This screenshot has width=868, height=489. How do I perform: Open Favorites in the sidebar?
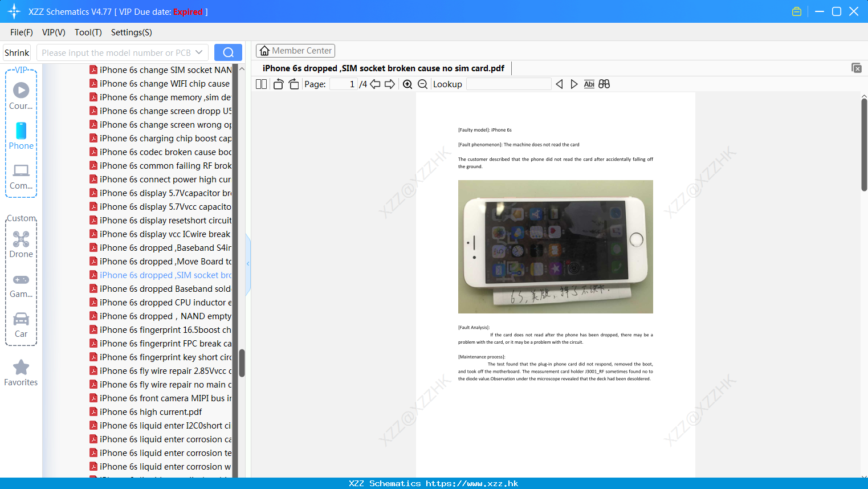pos(21,373)
